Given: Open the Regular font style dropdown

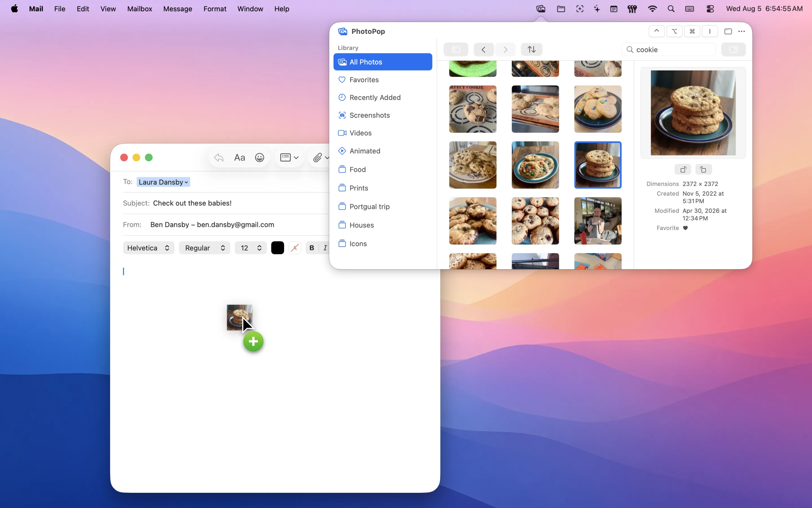Looking at the screenshot, I should (204, 248).
